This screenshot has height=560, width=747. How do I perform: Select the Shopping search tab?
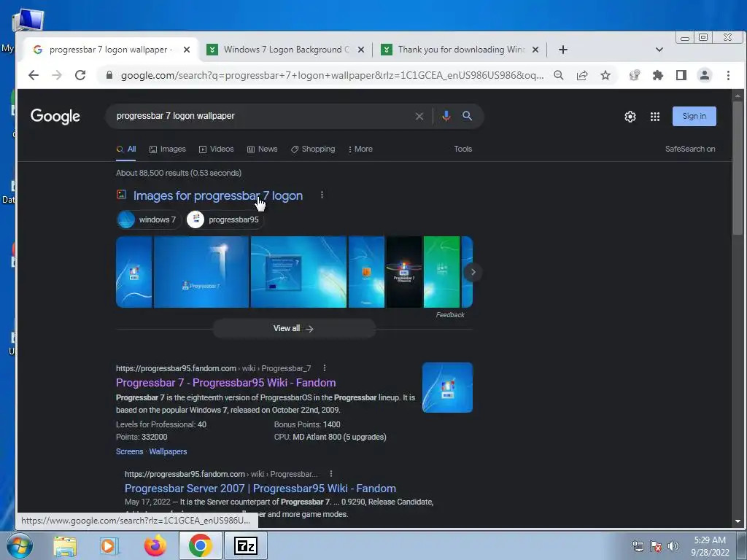[313, 149]
